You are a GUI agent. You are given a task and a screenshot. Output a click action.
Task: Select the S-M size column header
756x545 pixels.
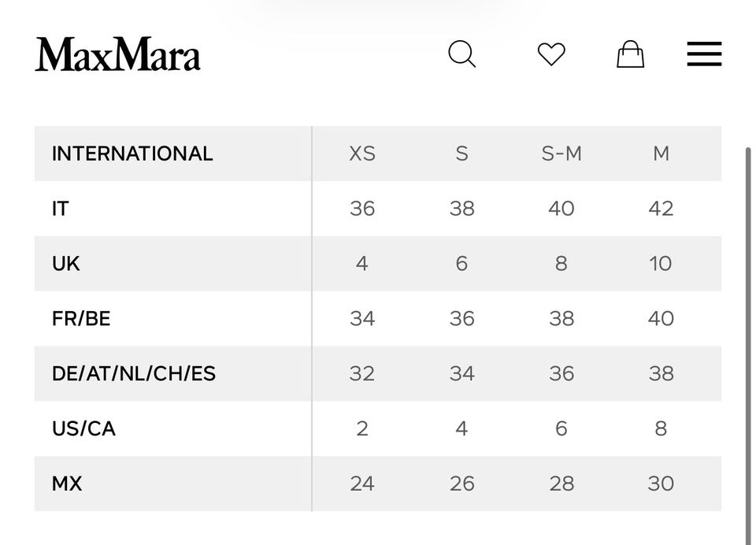tap(561, 154)
